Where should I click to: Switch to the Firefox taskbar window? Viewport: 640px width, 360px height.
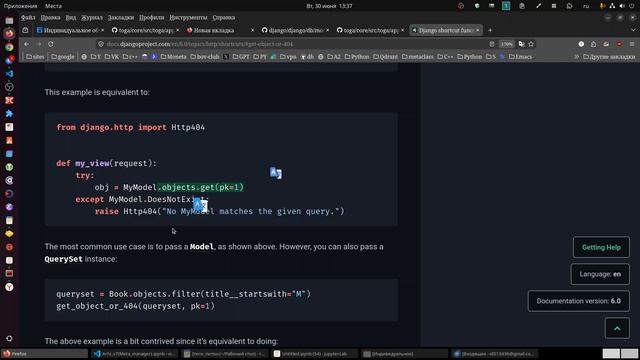pyautogui.click(x=44, y=354)
